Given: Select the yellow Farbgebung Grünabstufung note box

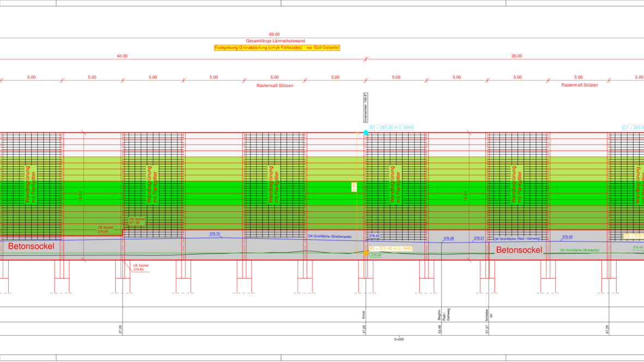Looking at the screenshot, I should 277,48.
